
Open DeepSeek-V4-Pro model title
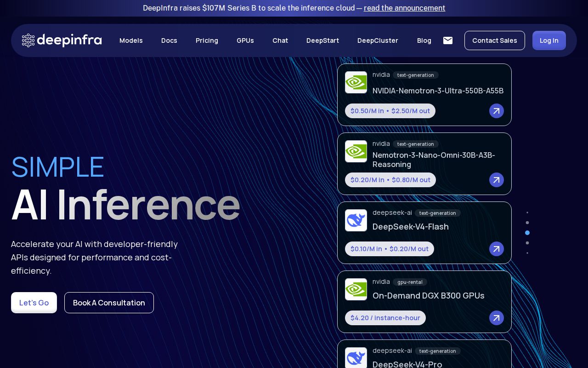point(407,364)
